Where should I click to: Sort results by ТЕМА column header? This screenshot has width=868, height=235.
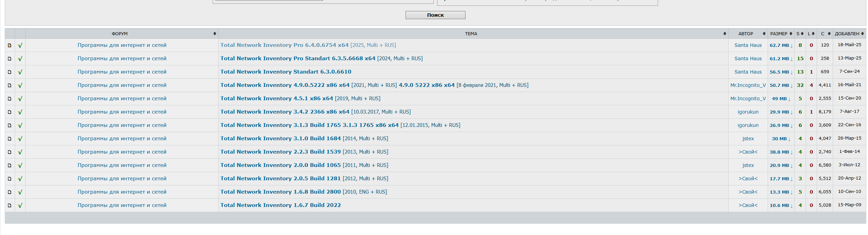tap(473, 34)
